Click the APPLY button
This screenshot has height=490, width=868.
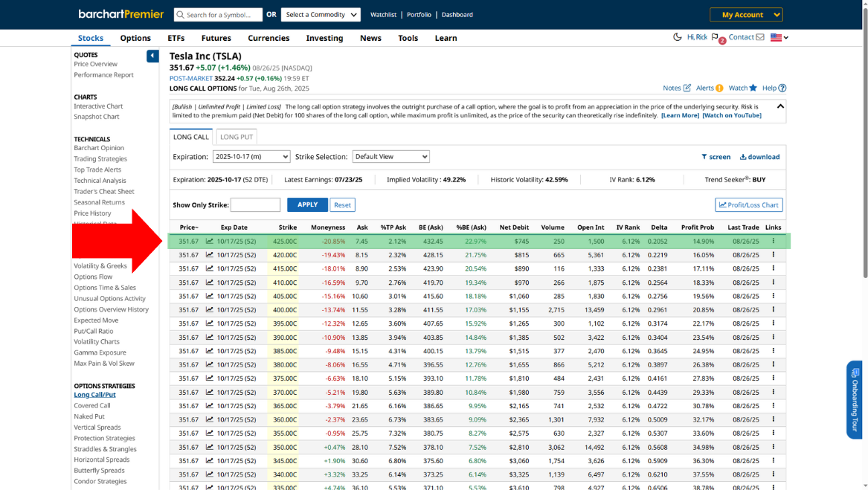tap(307, 205)
